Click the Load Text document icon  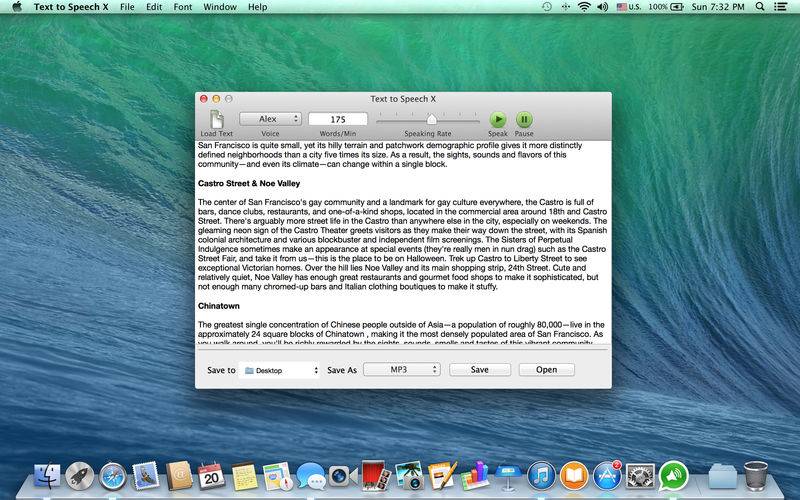(217, 119)
